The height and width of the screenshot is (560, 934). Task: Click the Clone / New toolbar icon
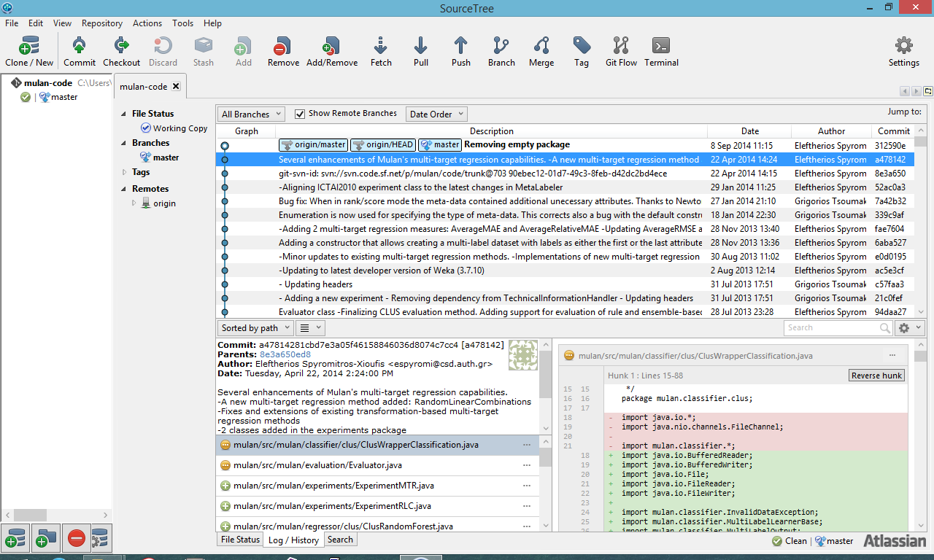pos(29,47)
